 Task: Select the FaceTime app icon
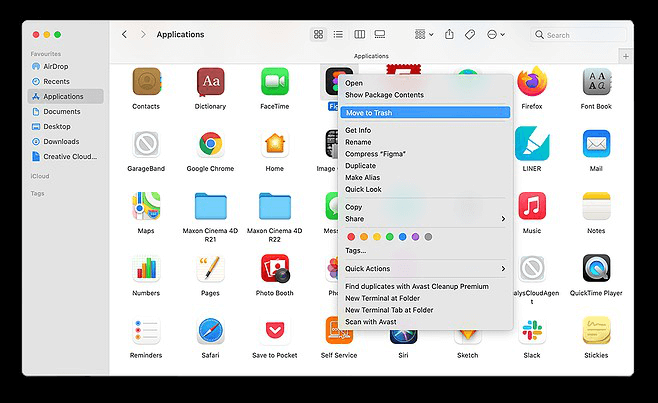274,82
